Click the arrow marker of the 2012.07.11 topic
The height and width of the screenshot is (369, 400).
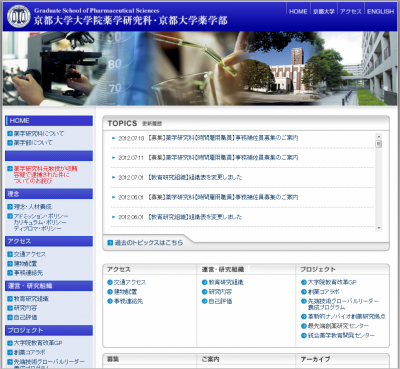click(114, 158)
